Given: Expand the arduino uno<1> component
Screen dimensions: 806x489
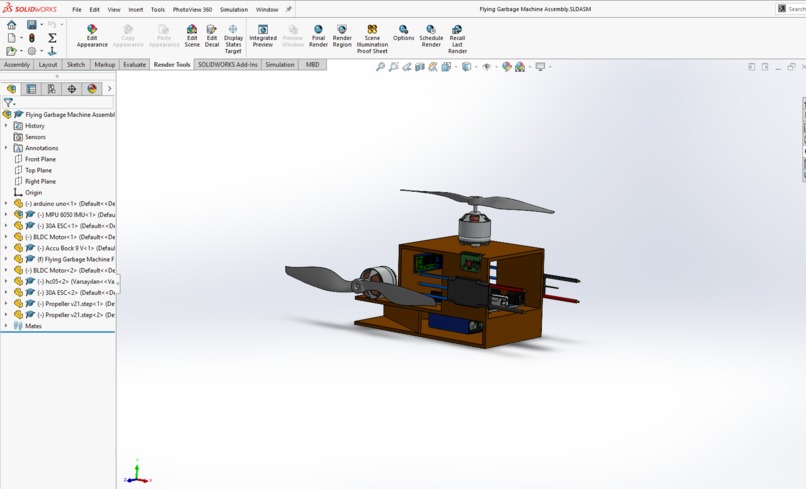Looking at the screenshot, I should point(6,204).
